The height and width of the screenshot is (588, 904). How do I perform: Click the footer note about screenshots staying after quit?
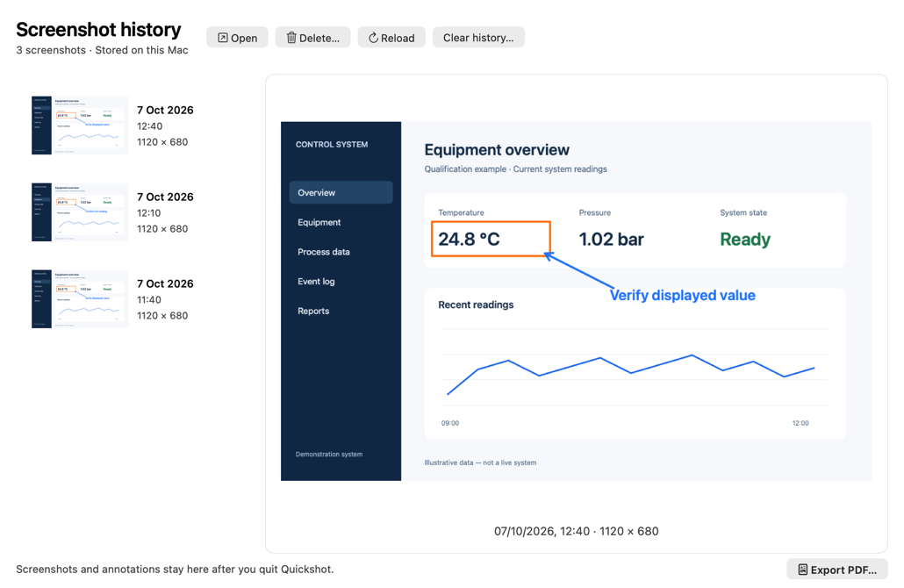(x=175, y=569)
